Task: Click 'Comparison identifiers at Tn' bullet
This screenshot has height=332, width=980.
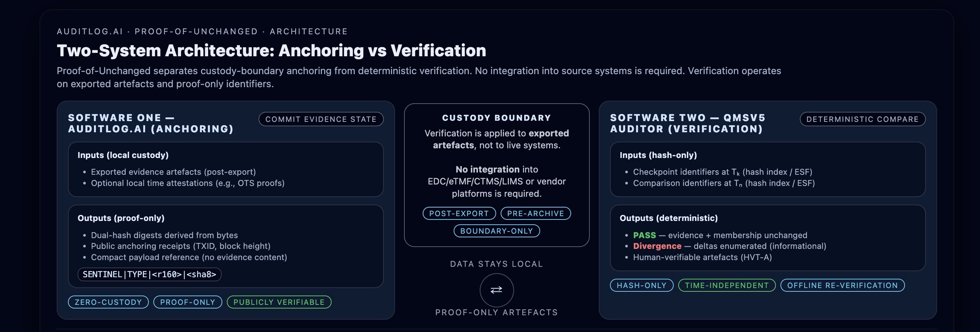Action: (724, 183)
